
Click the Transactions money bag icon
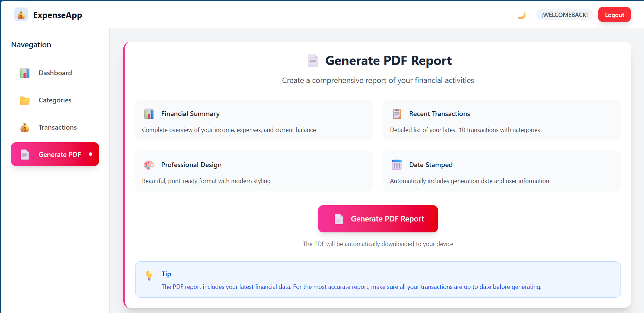pyautogui.click(x=25, y=128)
